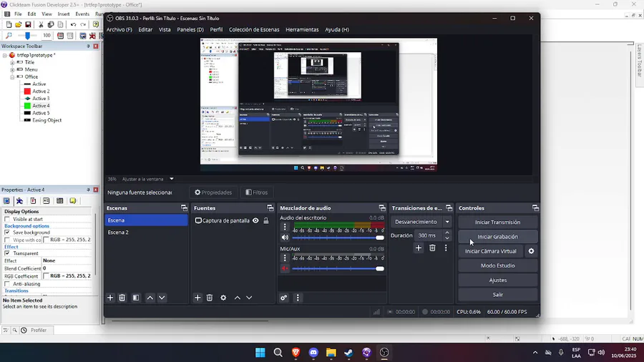Click Cut scissors icon in Clickteam toolbar
The width and height of the screenshot is (644, 362).
tap(41, 24)
